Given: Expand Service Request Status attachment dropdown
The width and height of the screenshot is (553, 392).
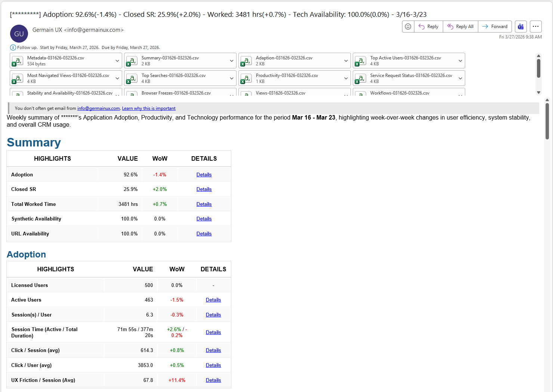Looking at the screenshot, I should 460,78.
